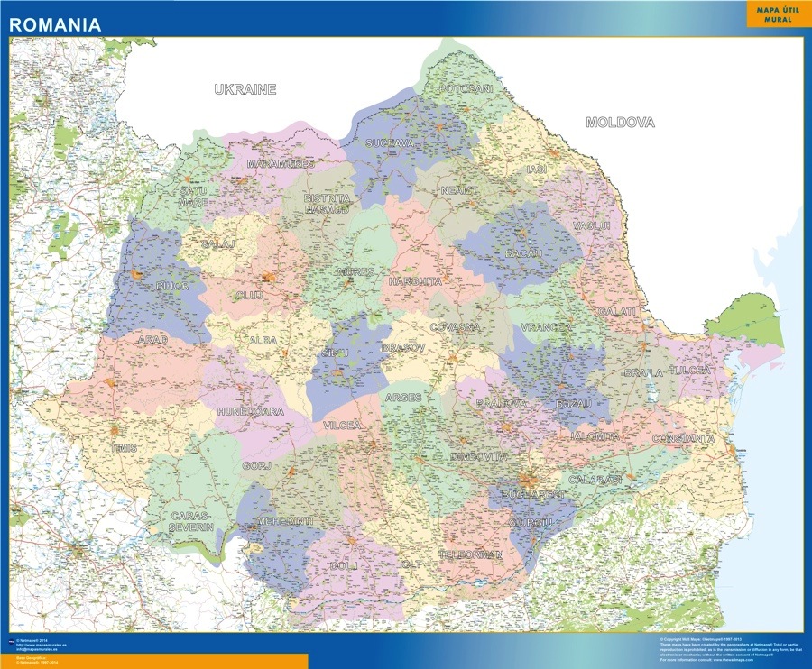812x669 pixels.
Task: Open the www.thewallmaps.com footer link
Action: tap(733, 660)
